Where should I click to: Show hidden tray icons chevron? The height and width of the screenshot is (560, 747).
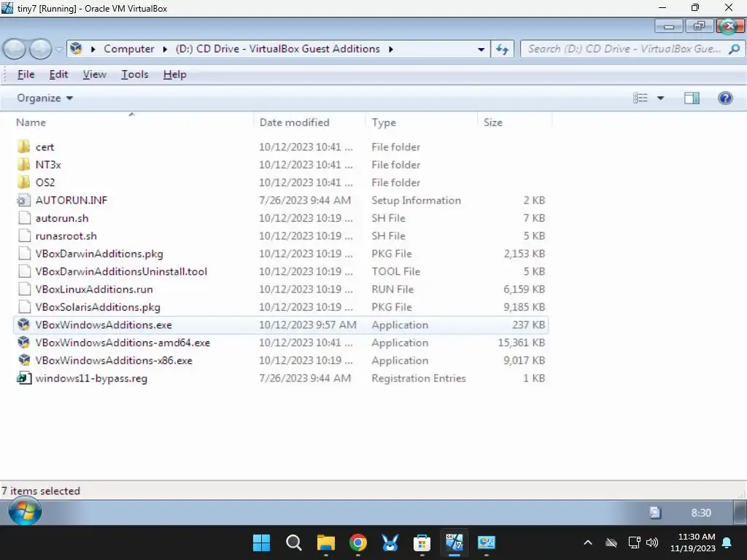point(588,542)
